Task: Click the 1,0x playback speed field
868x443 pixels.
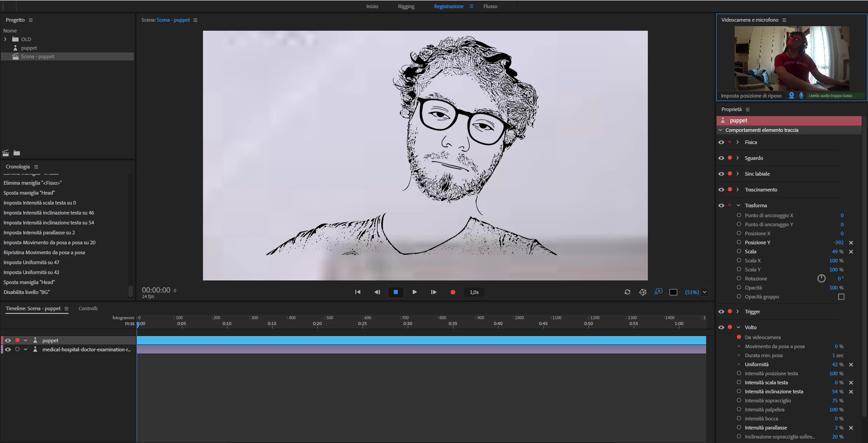Action: pos(474,292)
